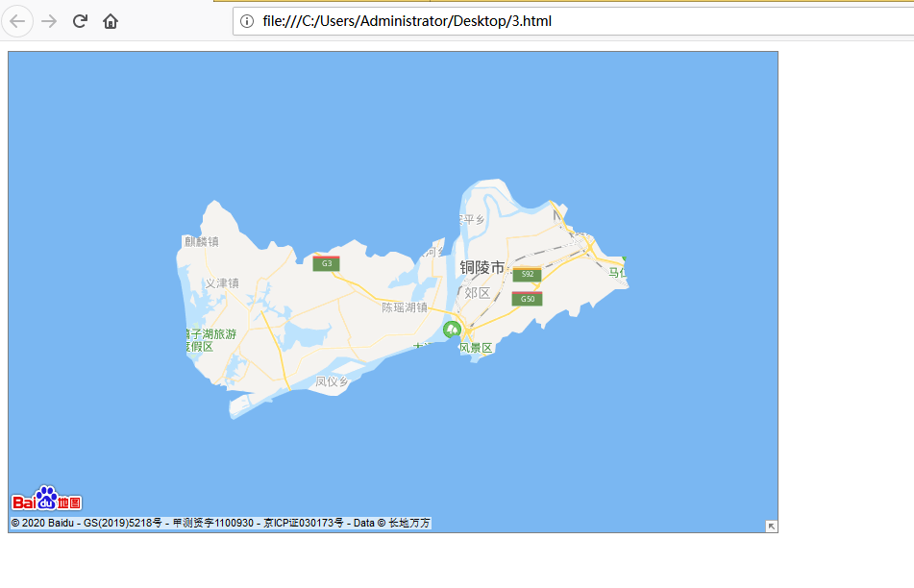Click the G50 expressway shield badge

pos(527,299)
